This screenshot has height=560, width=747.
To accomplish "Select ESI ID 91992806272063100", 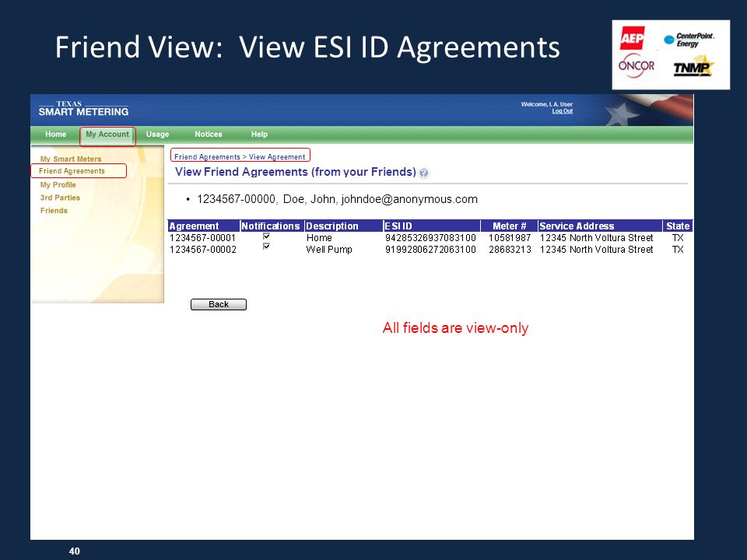I will tap(430, 250).
